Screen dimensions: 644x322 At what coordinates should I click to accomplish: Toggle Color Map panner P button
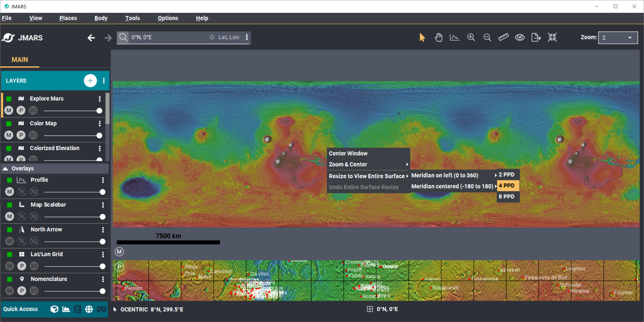(21, 135)
